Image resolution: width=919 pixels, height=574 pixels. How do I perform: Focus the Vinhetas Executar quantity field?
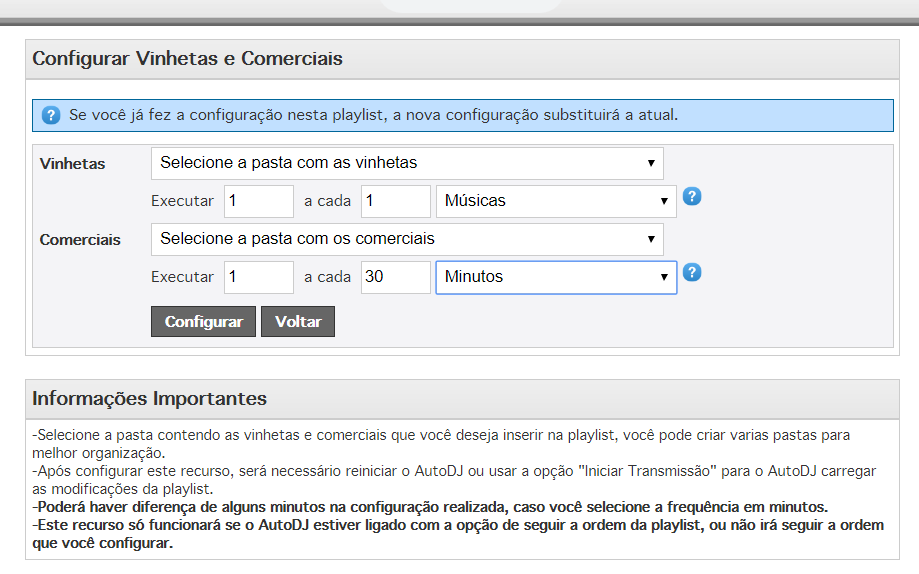pyautogui.click(x=258, y=201)
